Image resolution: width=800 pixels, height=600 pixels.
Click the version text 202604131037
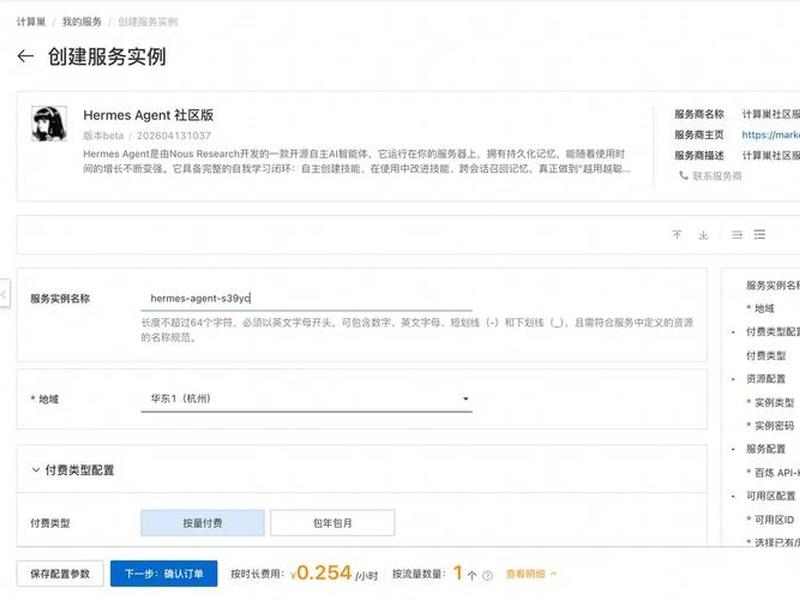(173, 136)
